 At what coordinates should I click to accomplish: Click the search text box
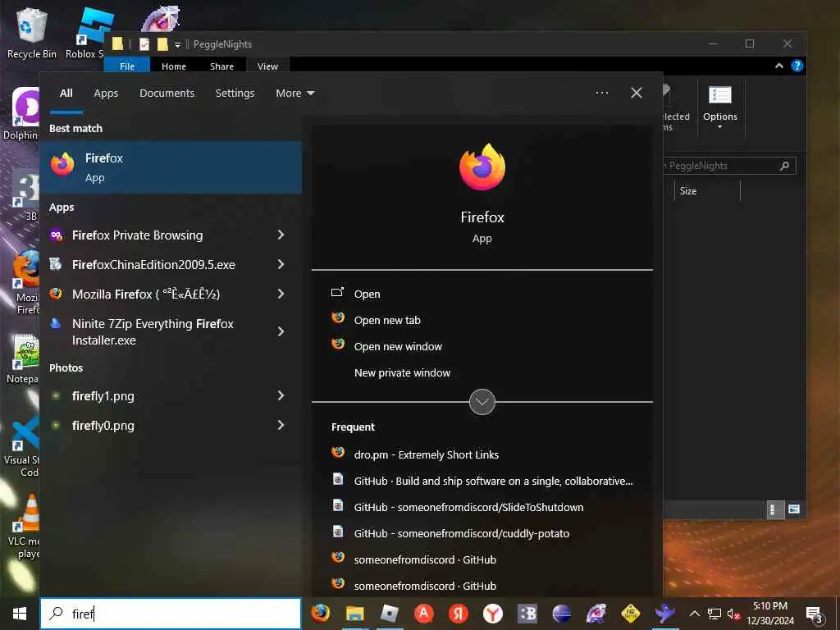171,614
